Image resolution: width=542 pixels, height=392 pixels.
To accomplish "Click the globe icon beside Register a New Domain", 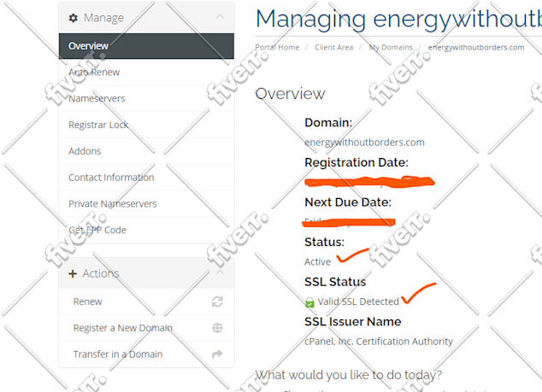I will [217, 328].
